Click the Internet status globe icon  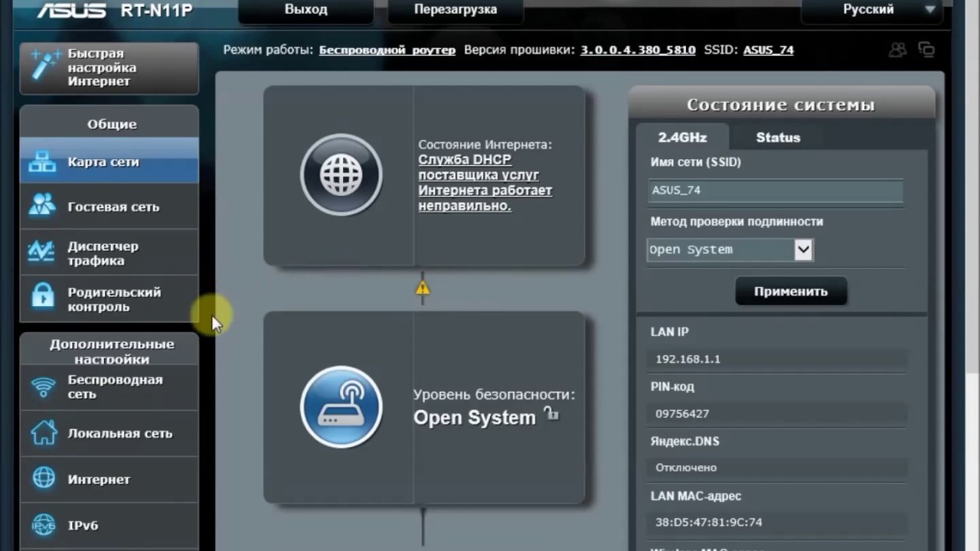tap(341, 174)
